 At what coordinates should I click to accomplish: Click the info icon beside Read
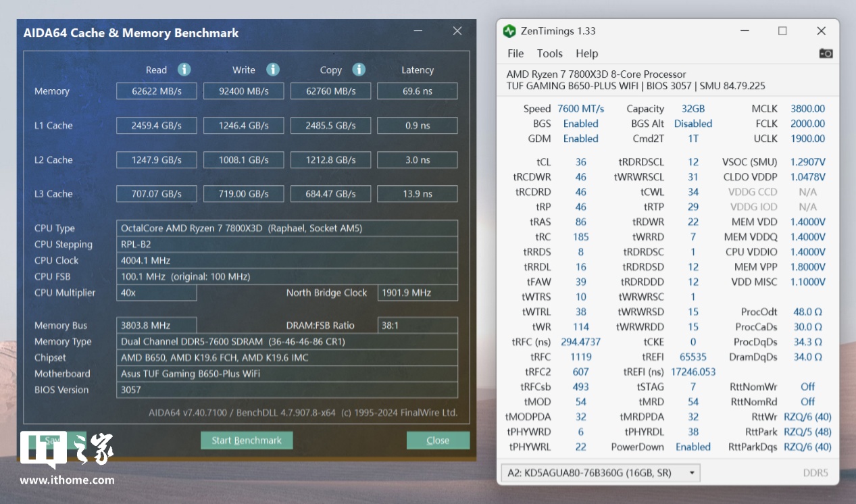[x=184, y=70]
